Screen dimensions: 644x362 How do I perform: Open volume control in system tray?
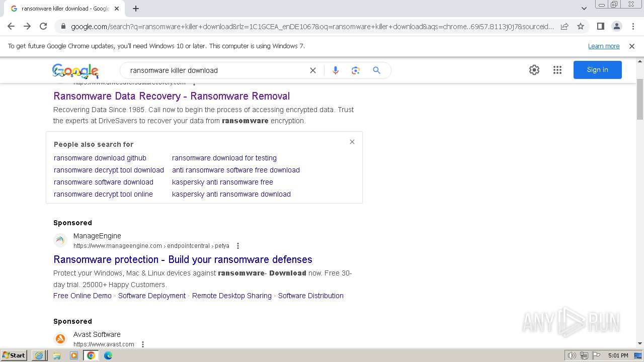(572, 355)
